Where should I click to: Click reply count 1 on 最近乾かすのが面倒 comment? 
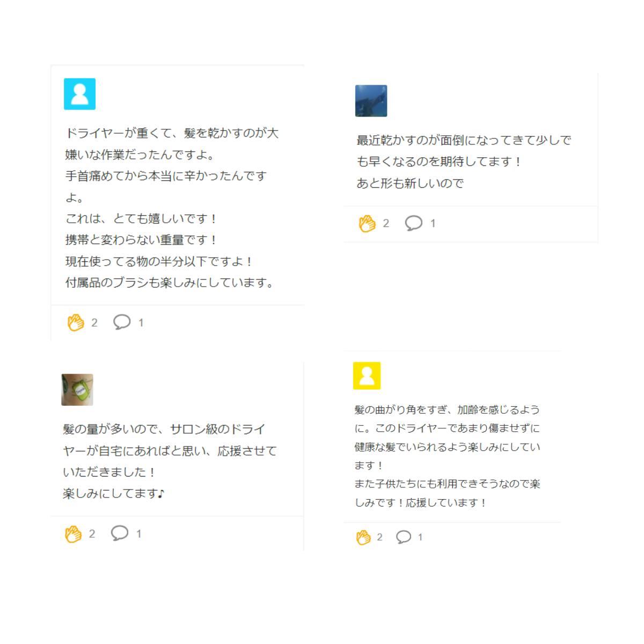pyautogui.click(x=433, y=223)
